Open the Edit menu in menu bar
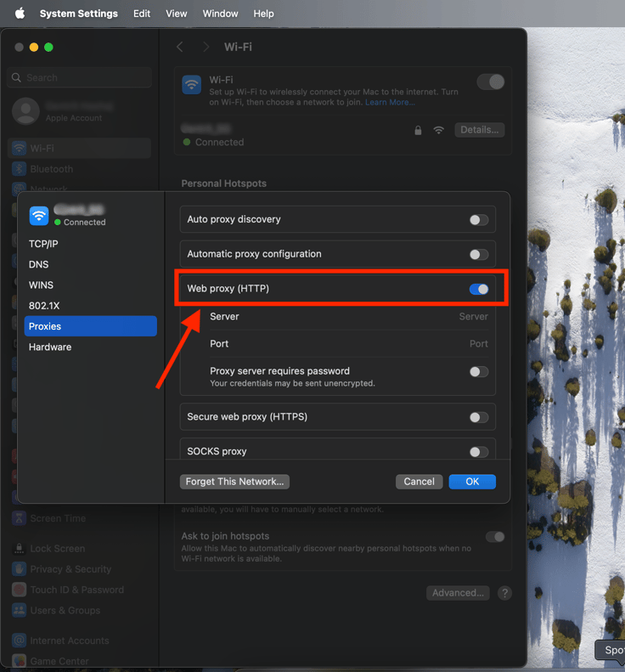Viewport: 625px width, 672px height. 142,14
